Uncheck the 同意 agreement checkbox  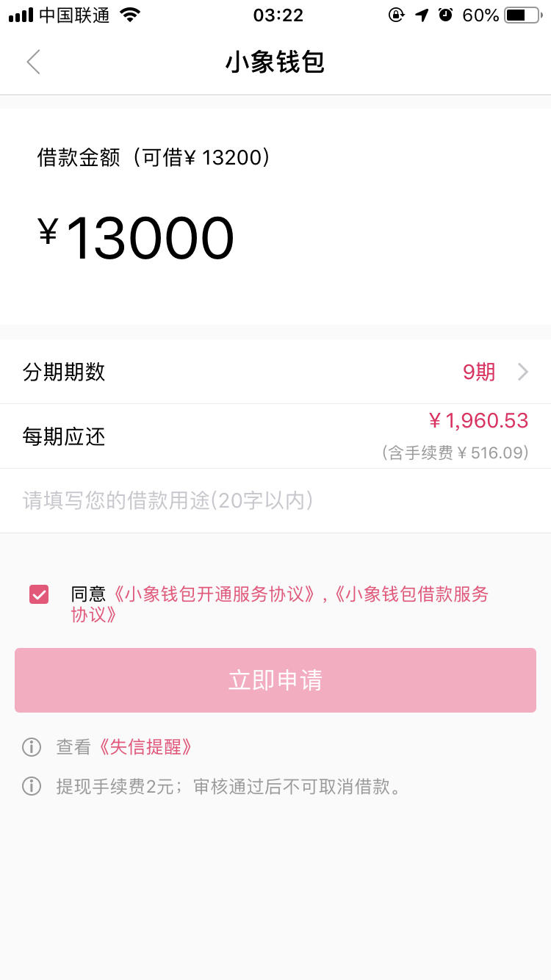coord(39,594)
